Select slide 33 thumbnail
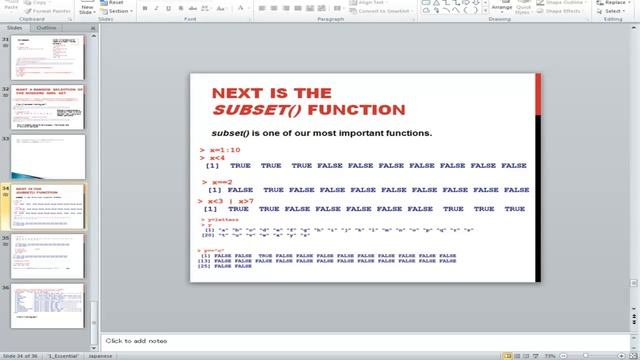This screenshot has height=360, width=640. point(47,157)
